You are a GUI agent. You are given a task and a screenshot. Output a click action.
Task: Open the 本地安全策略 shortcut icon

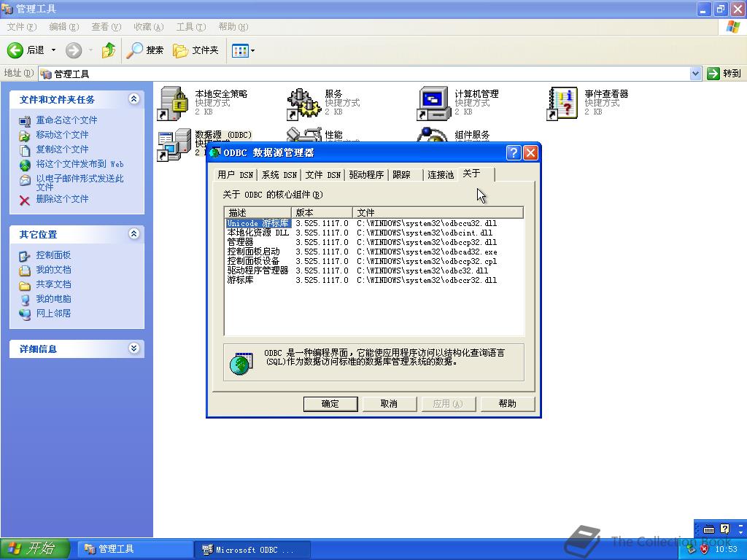coord(172,103)
